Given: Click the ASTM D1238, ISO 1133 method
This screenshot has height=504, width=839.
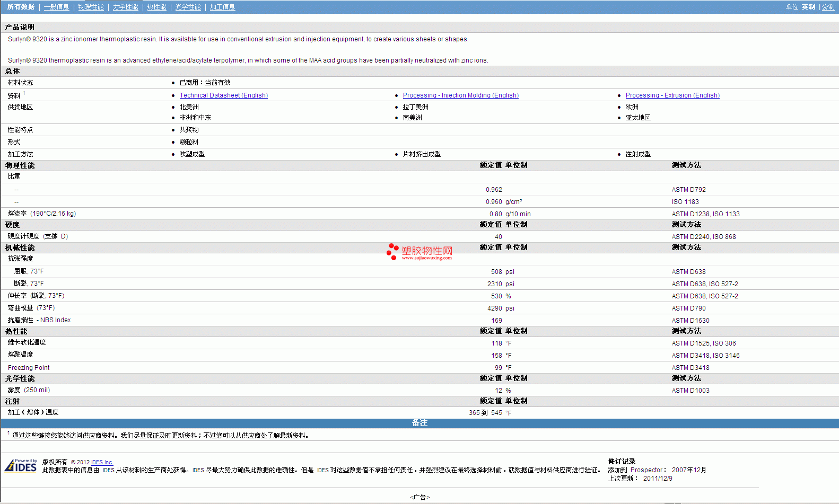Looking at the screenshot, I should pos(706,214).
